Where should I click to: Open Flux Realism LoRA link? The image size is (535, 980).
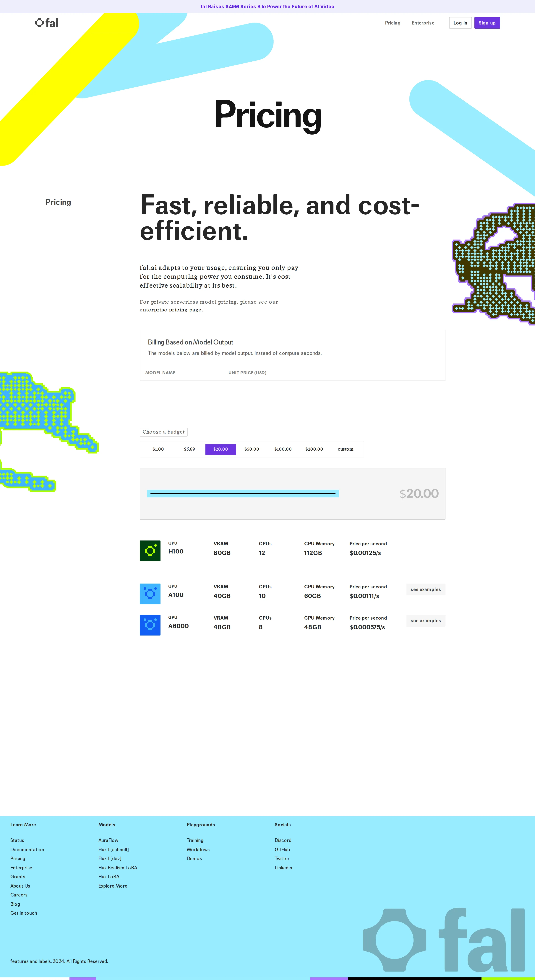click(118, 868)
